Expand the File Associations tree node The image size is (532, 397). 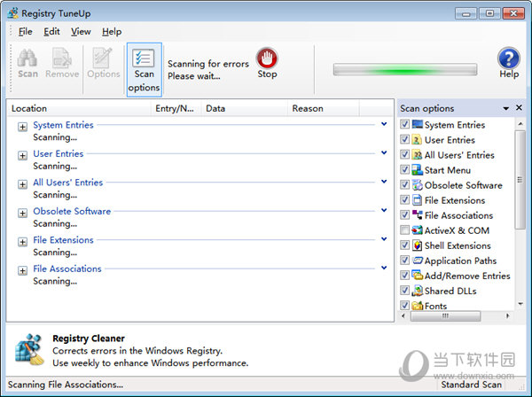pos(22,271)
